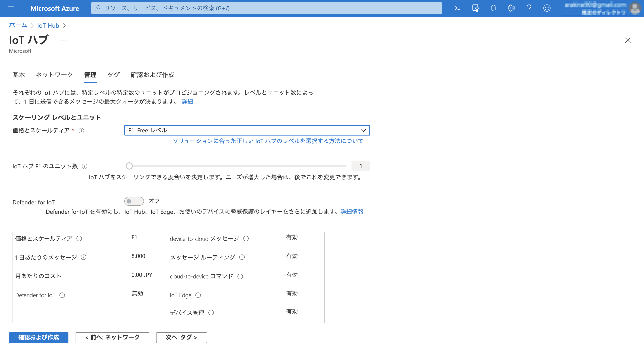Expand the F1: Free レベル tier dropdown
The width and height of the screenshot is (644, 352).
(247, 130)
